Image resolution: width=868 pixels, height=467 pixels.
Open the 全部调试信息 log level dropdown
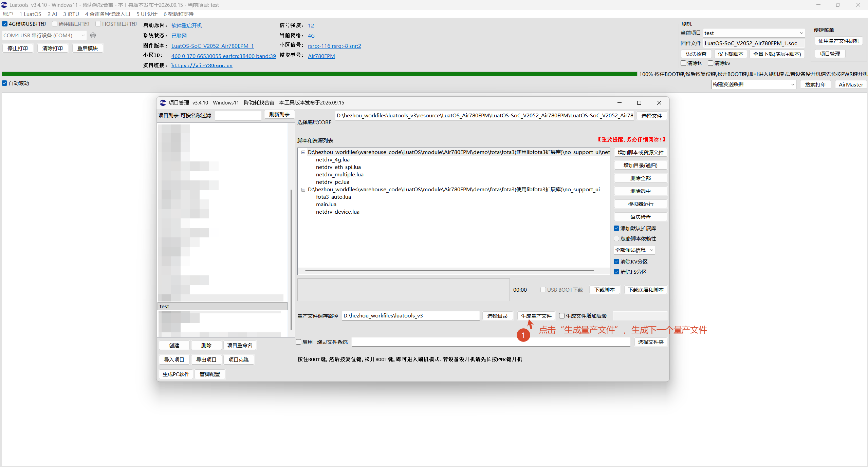tap(634, 250)
